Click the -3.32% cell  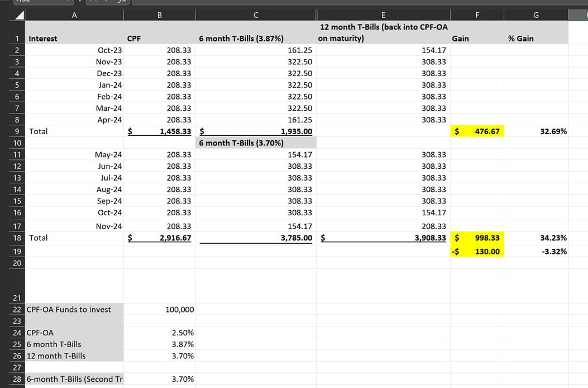(x=536, y=252)
